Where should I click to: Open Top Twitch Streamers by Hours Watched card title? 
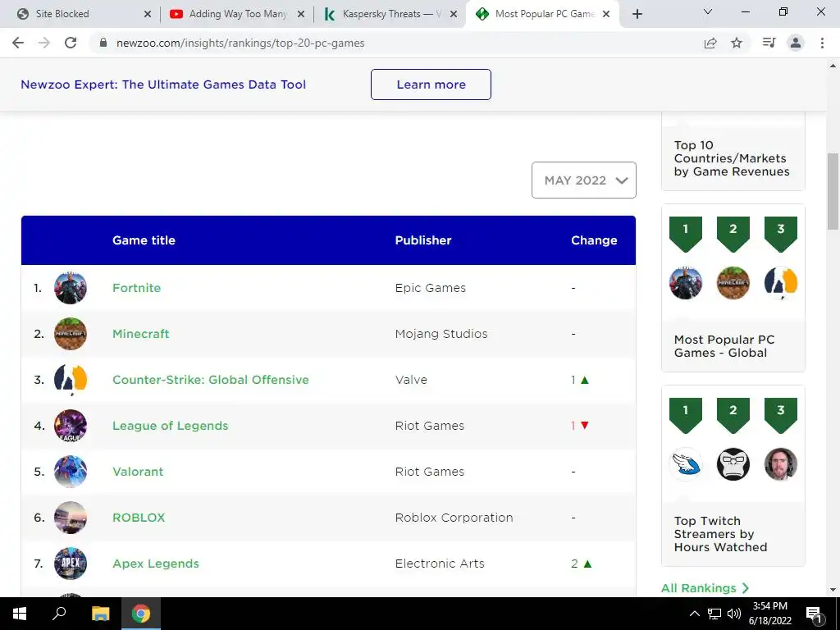pyautogui.click(x=720, y=533)
